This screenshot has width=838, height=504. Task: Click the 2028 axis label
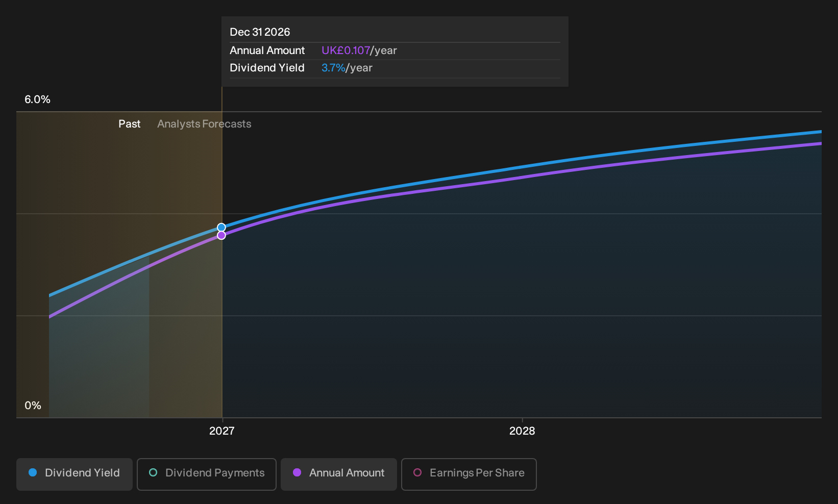tap(522, 431)
